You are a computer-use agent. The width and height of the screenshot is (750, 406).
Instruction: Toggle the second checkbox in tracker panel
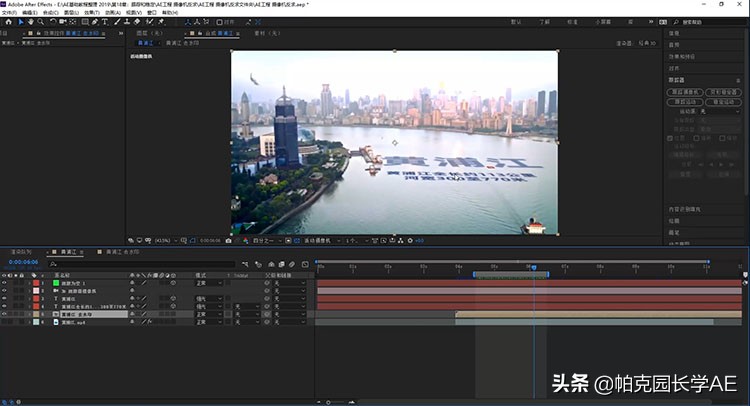(696, 138)
